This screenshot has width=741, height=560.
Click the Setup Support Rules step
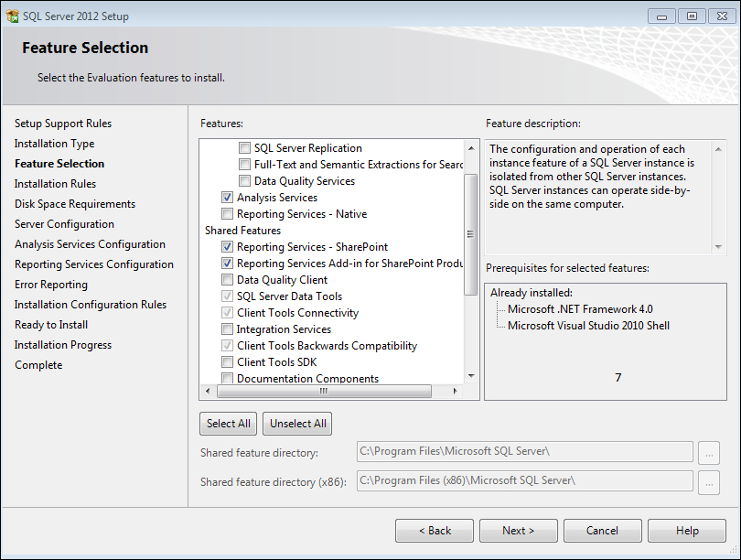point(63,124)
